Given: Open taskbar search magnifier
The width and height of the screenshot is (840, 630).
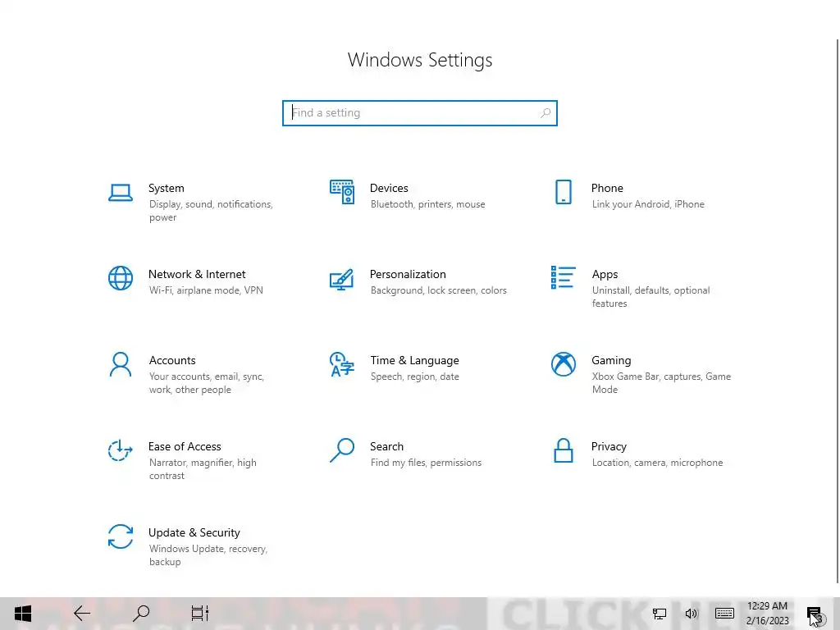Looking at the screenshot, I should 141,614.
